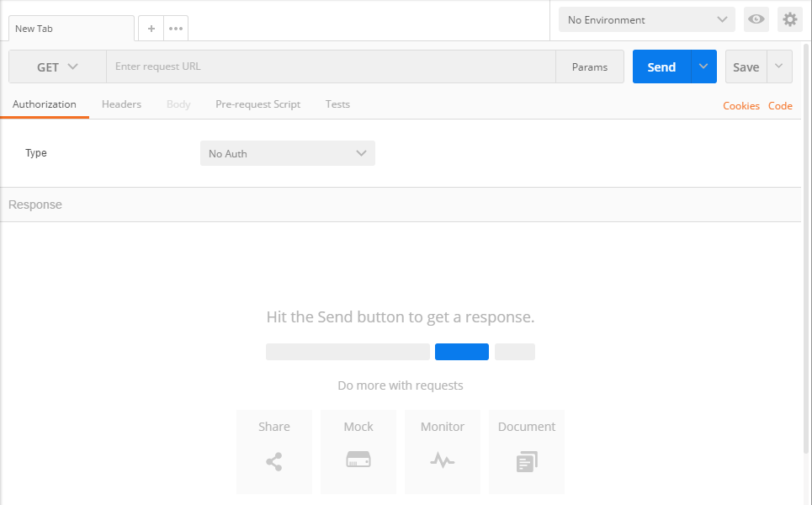Click the Share icon card

pos(274,452)
